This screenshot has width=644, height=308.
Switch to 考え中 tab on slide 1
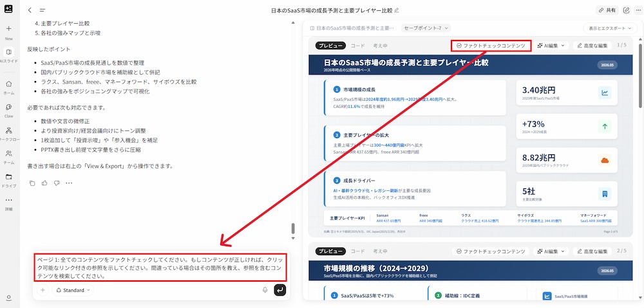(381, 46)
